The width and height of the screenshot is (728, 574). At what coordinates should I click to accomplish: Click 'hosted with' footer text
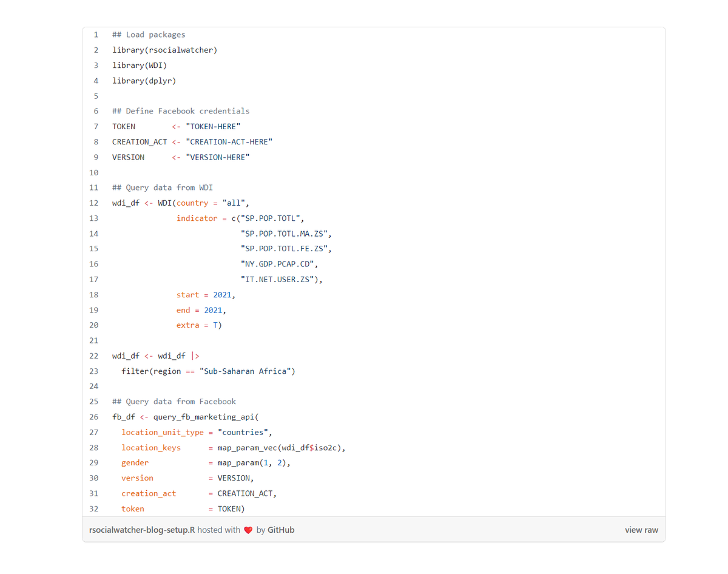tap(219, 530)
